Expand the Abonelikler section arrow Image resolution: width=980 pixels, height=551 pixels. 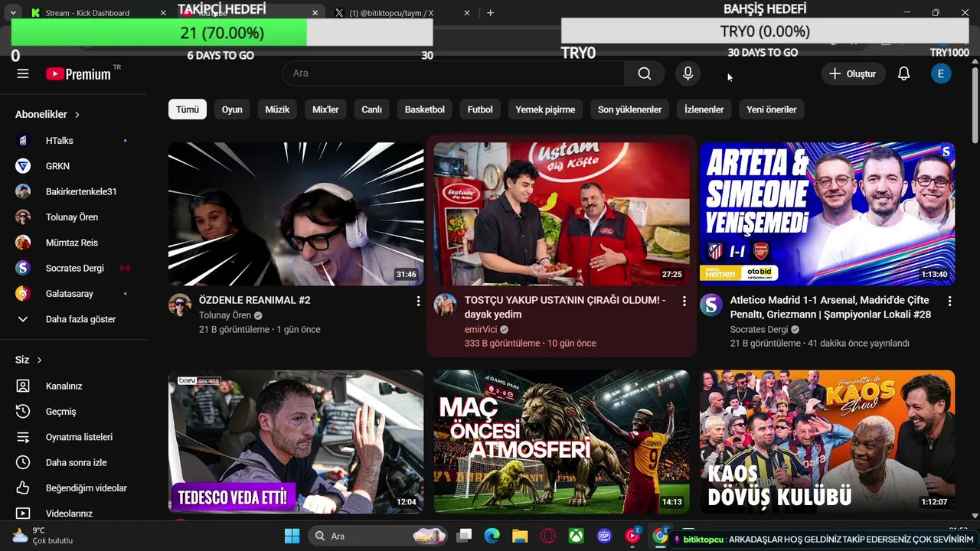pyautogui.click(x=77, y=115)
